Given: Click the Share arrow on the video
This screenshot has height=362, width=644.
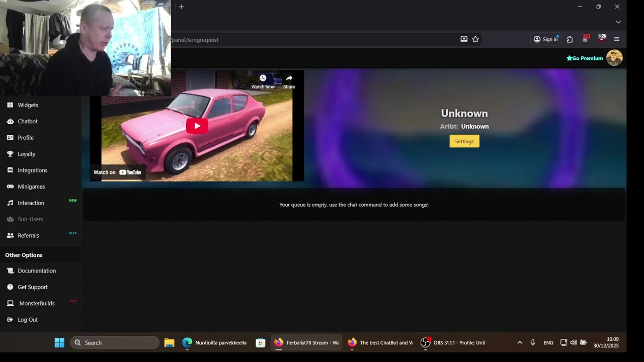Looking at the screenshot, I should pyautogui.click(x=289, y=78).
